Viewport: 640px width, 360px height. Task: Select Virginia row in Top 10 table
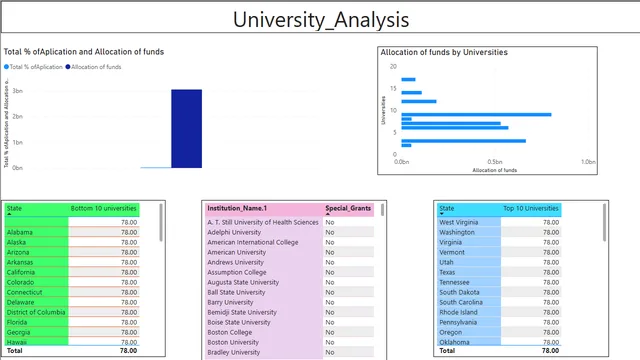[499, 242]
